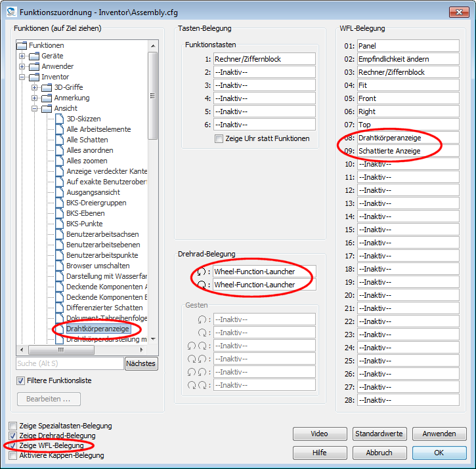
Task: Expand the Geräte tree node
Action: click(22, 56)
